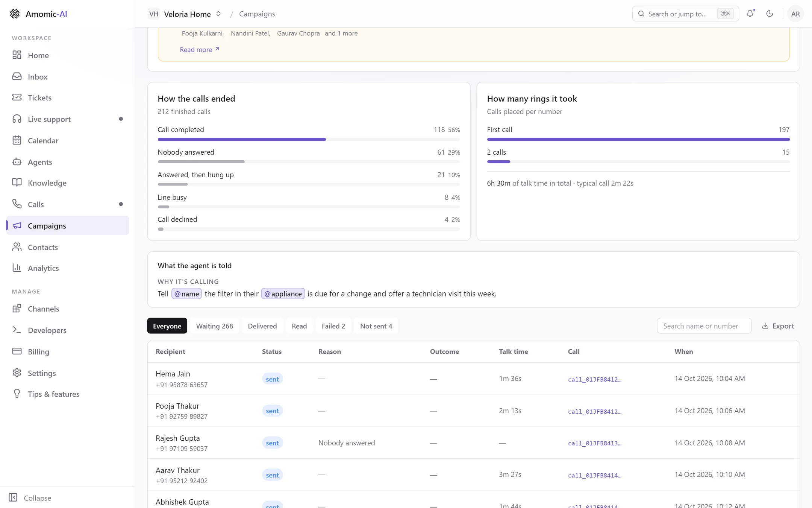Switch to the Not sent 4 tab

376,326
